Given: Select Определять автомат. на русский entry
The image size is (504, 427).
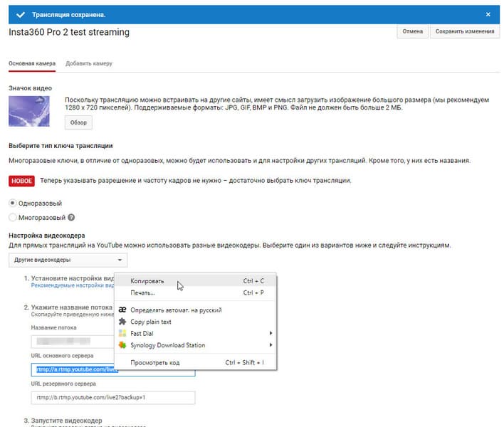Looking at the screenshot, I should [195, 310].
